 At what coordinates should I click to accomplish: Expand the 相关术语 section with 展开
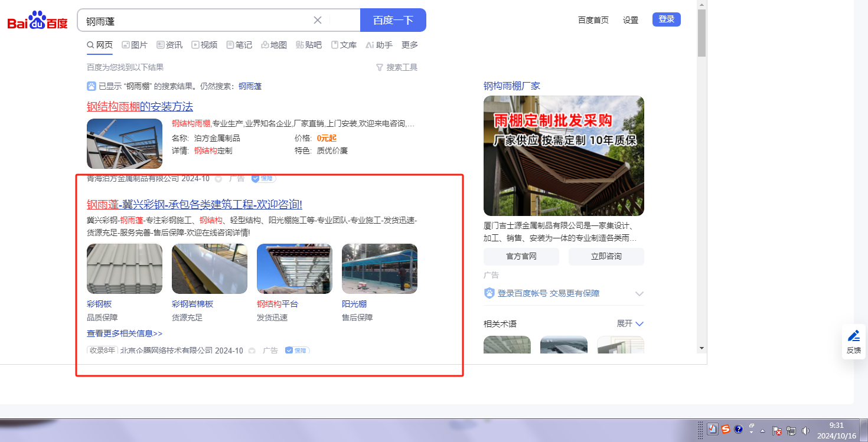coord(630,323)
